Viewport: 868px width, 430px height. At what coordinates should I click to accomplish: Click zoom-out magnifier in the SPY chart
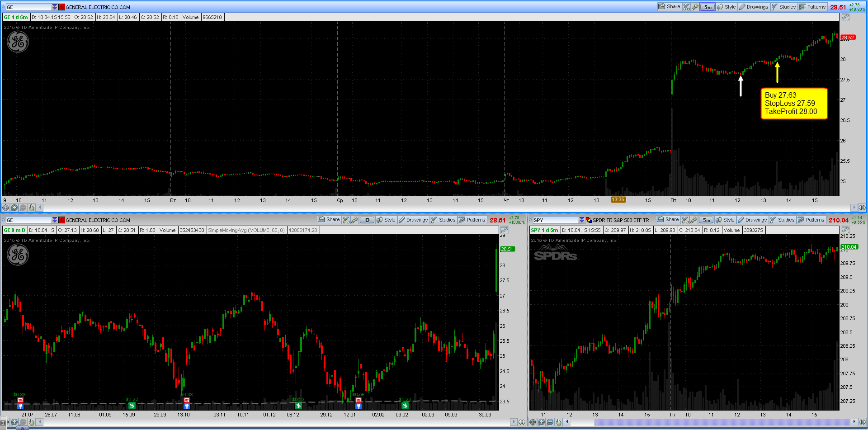pyautogui.click(x=550, y=422)
